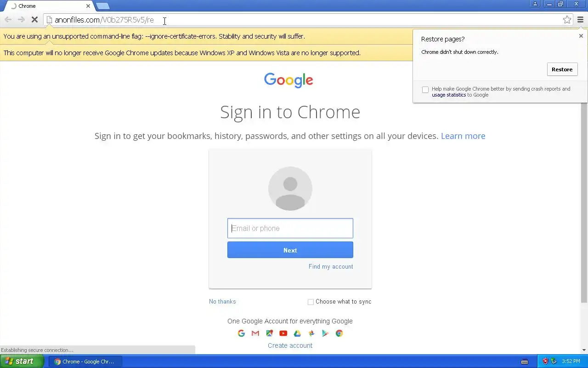Click the Google G service icon
Viewport: 588px width, 368px height.
coord(241,333)
